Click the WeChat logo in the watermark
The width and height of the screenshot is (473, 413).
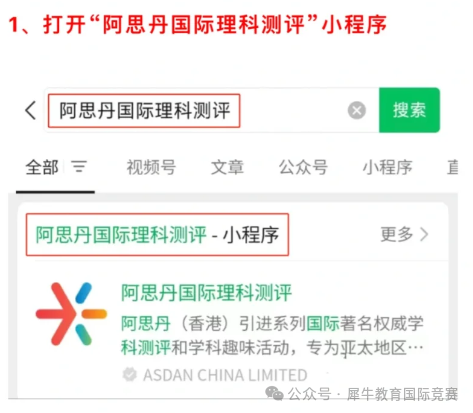tap(274, 394)
